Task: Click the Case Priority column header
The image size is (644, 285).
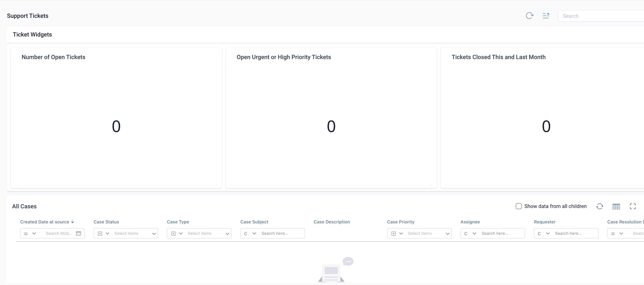Action: click(x=401, y=222)
